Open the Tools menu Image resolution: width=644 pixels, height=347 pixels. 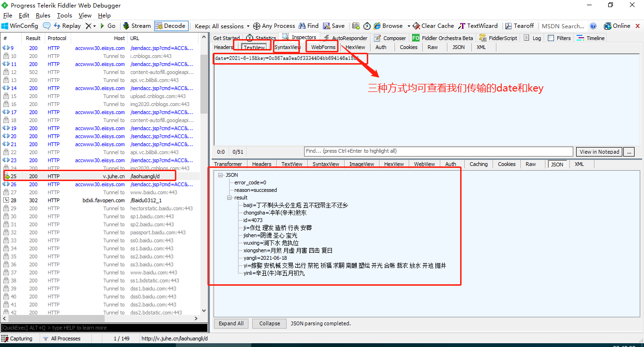point(65,16)
